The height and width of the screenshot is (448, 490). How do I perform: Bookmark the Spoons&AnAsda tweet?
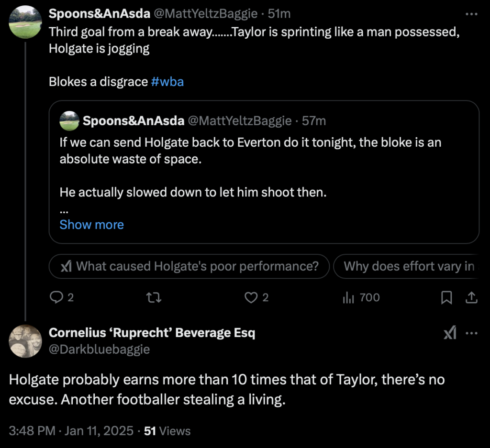446,297
